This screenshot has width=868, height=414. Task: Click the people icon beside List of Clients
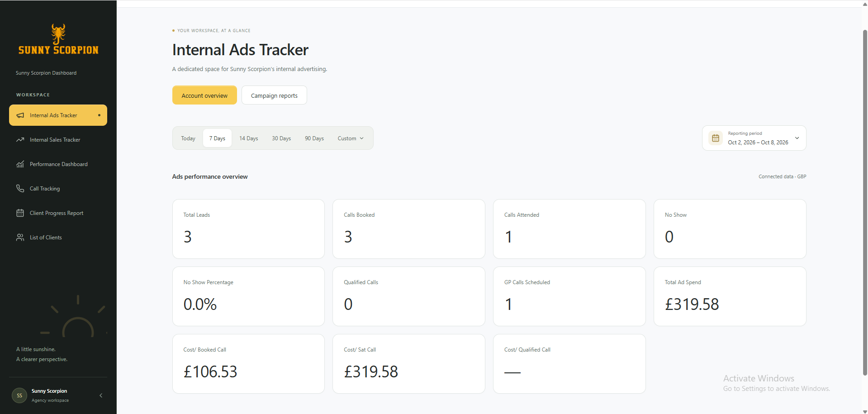click(20, 238)
